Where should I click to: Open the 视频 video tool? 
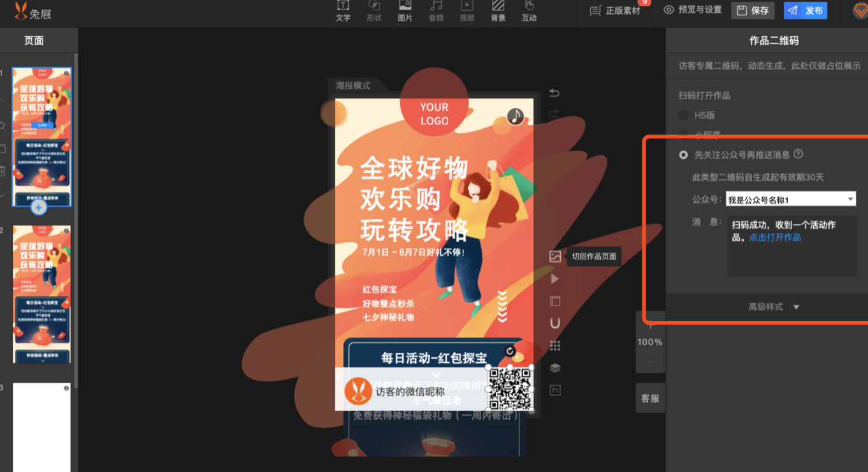coord(467,11)
